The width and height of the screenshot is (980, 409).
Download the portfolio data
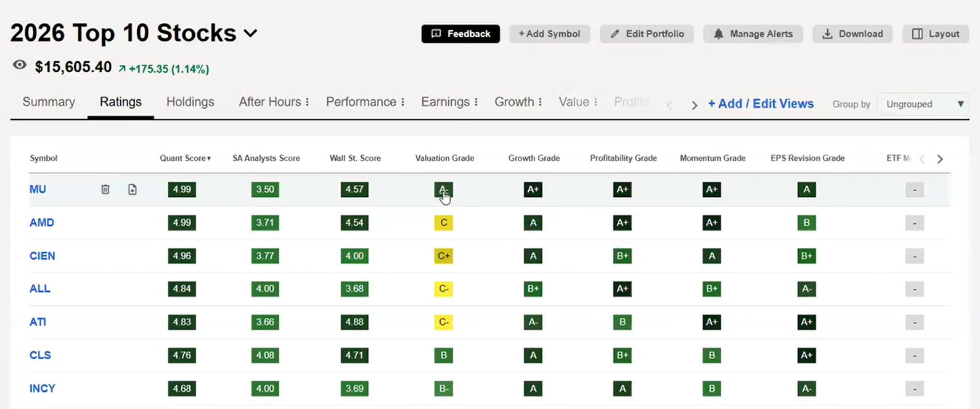(852, 34)
